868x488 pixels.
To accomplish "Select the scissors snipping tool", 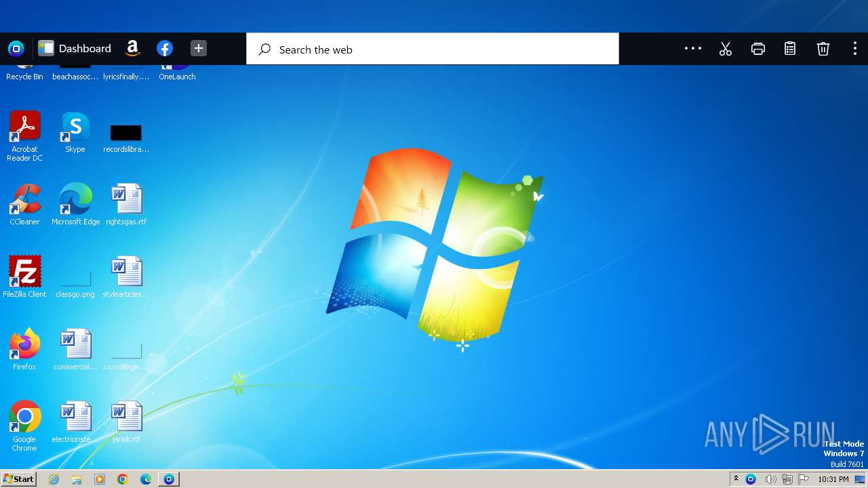I will click(726, 49).
